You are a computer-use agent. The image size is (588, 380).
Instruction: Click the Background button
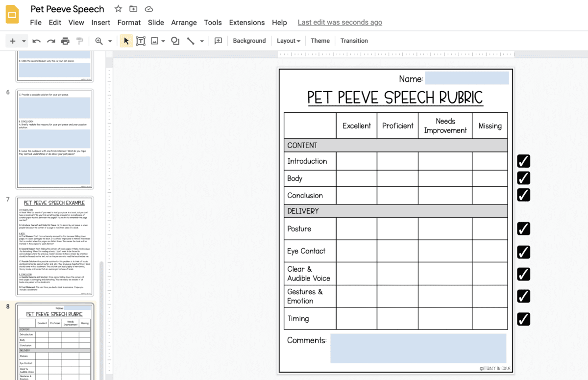coord(249,41)
